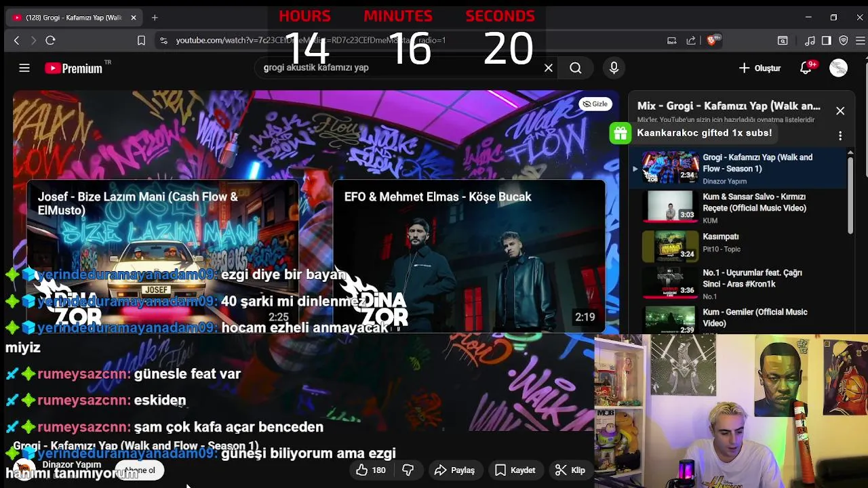Open the Mix playlist three-dot options
868x488 pixels.
pos(840,136)
